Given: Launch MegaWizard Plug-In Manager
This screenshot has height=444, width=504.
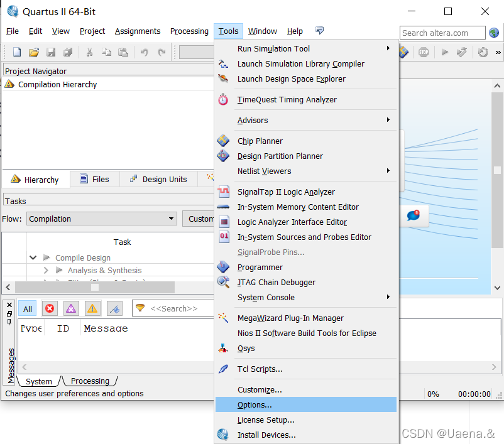Looking at the screenshot, I should (305, 318).
